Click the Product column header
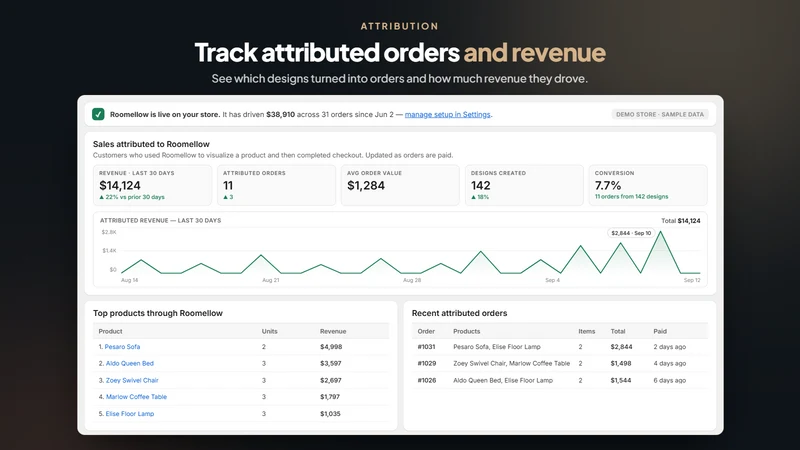 pos(110,331)
